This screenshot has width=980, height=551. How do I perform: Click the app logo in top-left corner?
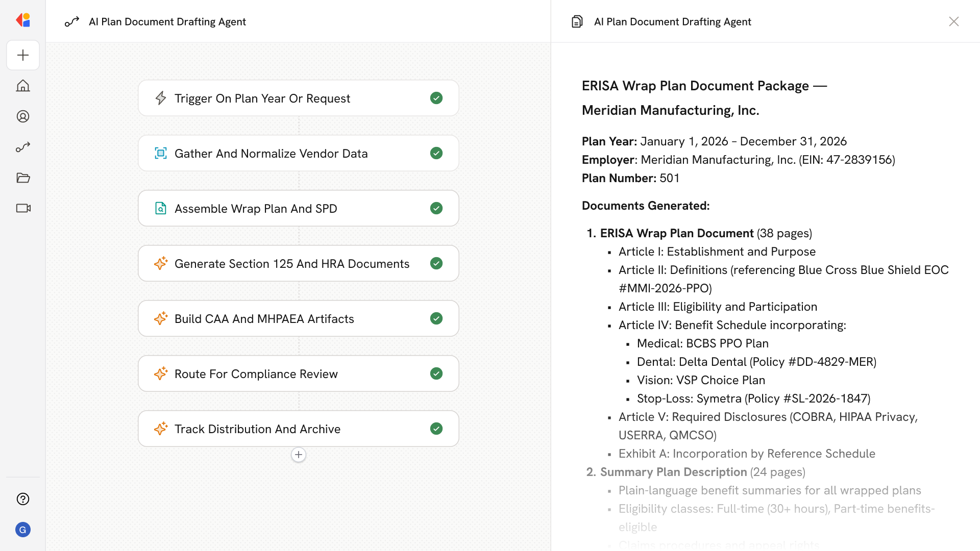point(23,20)
